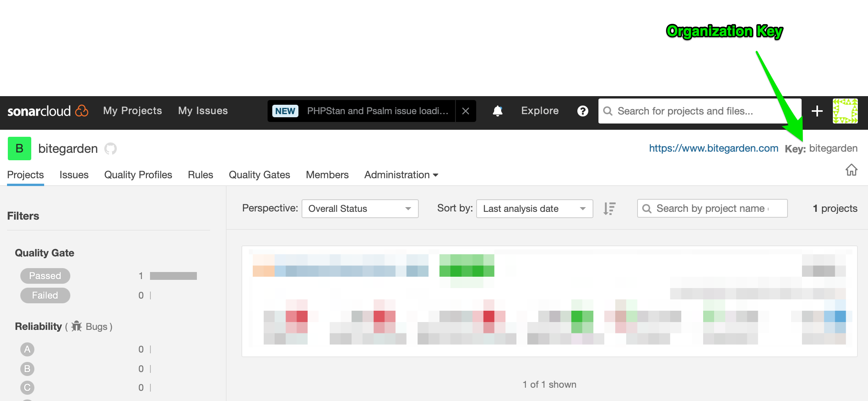Switch to the Issues tab
Viewport: 868px width, 401px height.
(x=74, y=175)
